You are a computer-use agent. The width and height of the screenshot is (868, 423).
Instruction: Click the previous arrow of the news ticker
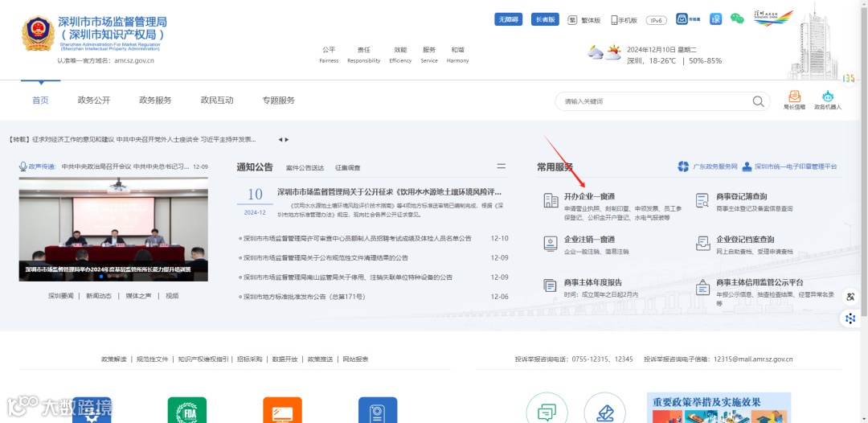point(280,139)
